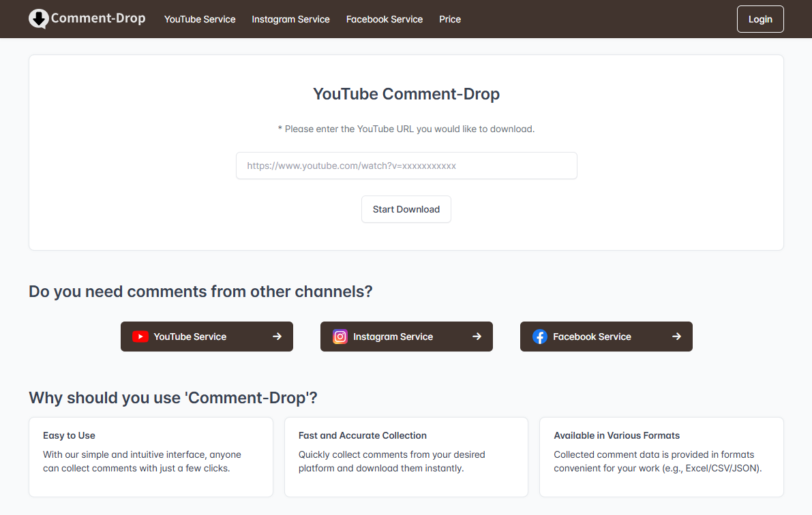
Task: Click the Login button
Action: [x=760, y=19]
